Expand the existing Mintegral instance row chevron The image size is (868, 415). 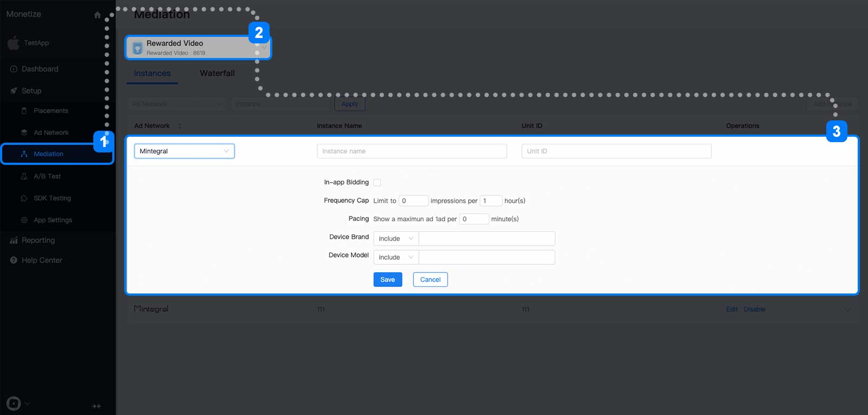pos(847,310)
